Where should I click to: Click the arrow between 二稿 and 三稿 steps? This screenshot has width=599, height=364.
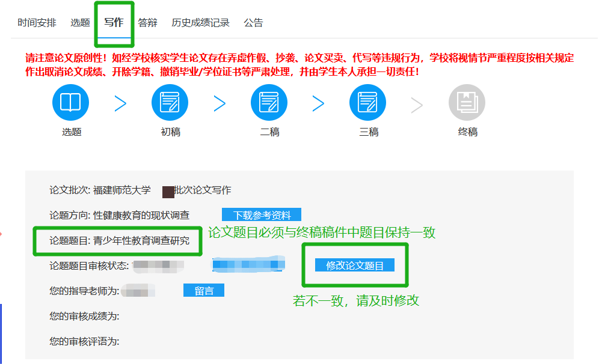319,104
